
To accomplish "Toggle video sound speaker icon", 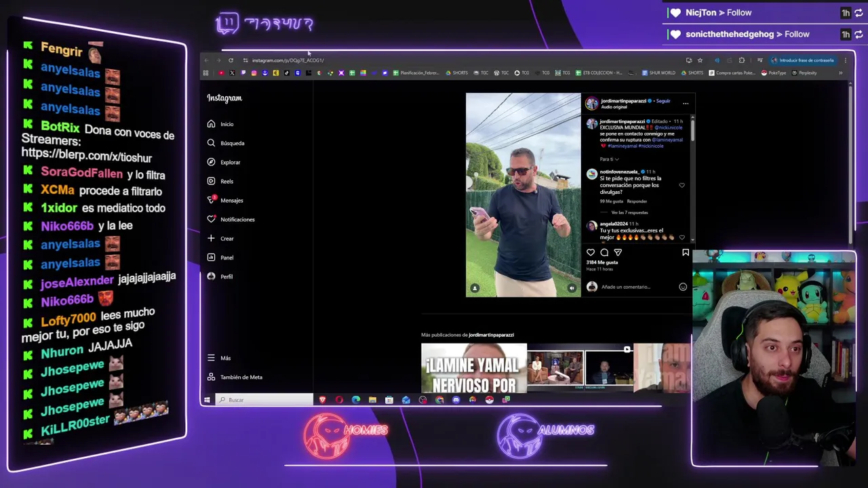I will click(572, 288).
